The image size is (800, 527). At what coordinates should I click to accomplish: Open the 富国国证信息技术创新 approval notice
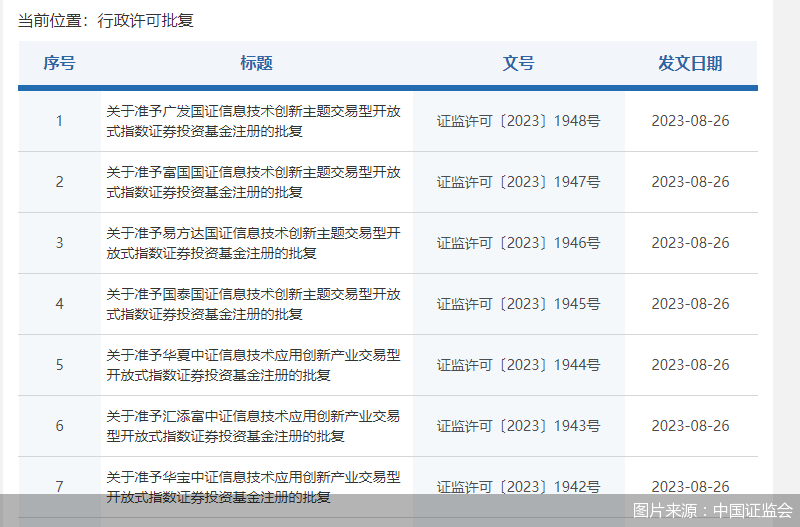[254, 182]
